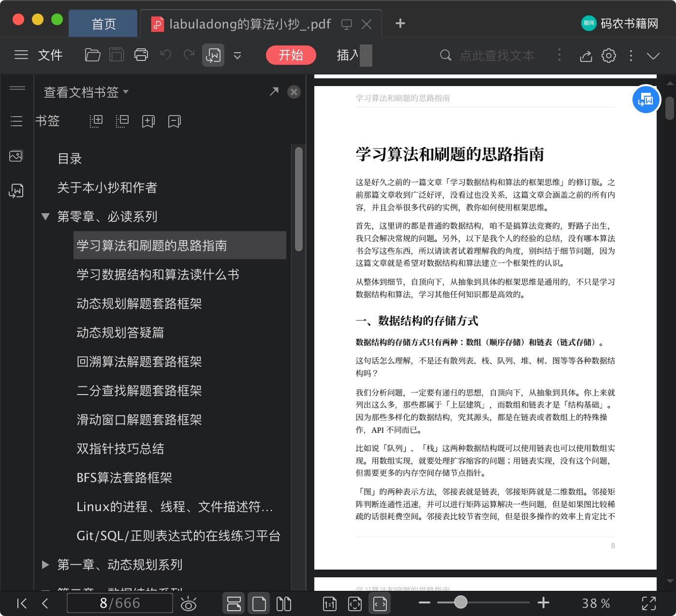Open bookmark 回溯算法解题套路框架

pyautogui.click(x=139, y=362)
